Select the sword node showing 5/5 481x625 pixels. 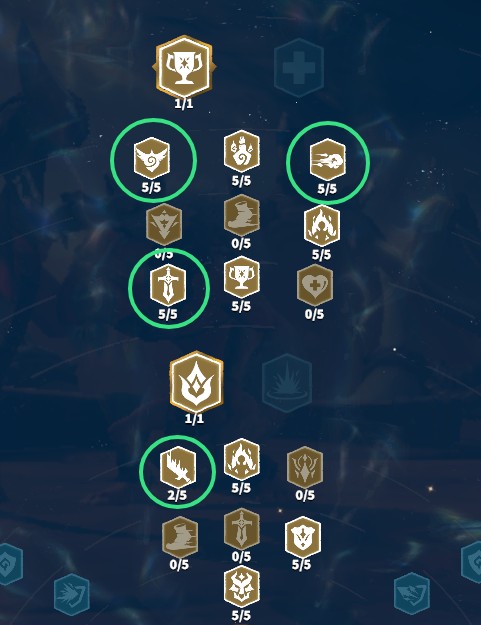click(x=168, y=285)
